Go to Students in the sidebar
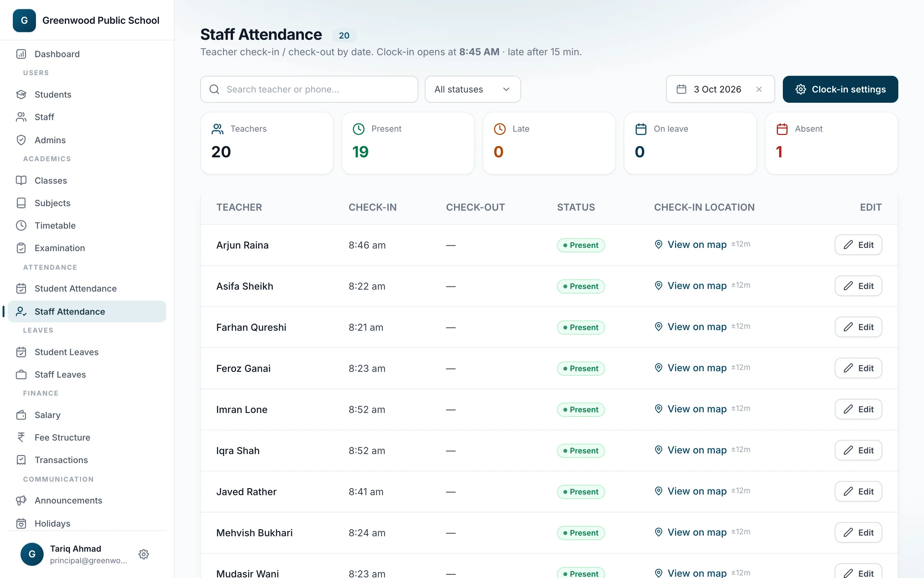924x578 pixels. (x=87, y=94)
